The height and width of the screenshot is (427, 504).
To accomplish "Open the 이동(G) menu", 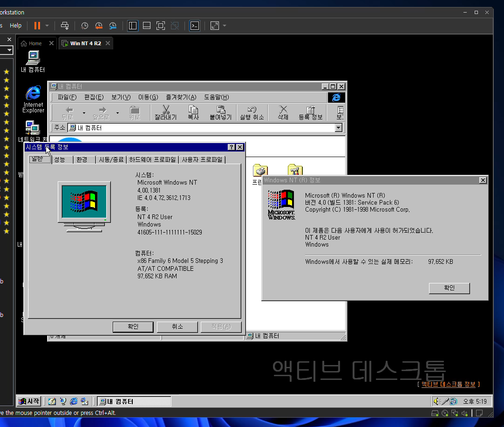I will tap(148, 97).
